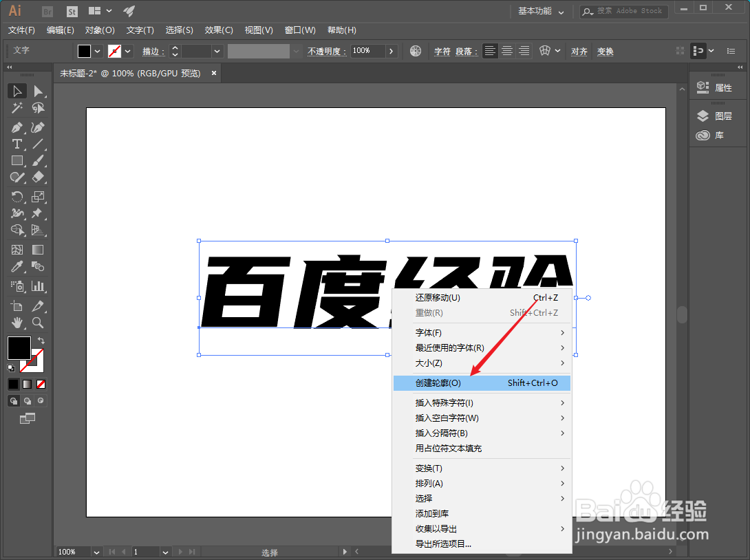The width and height of the screenshot is (750, 560).
Task: Open the 基本功能 workspace dropdown
Action: [541, 11]
